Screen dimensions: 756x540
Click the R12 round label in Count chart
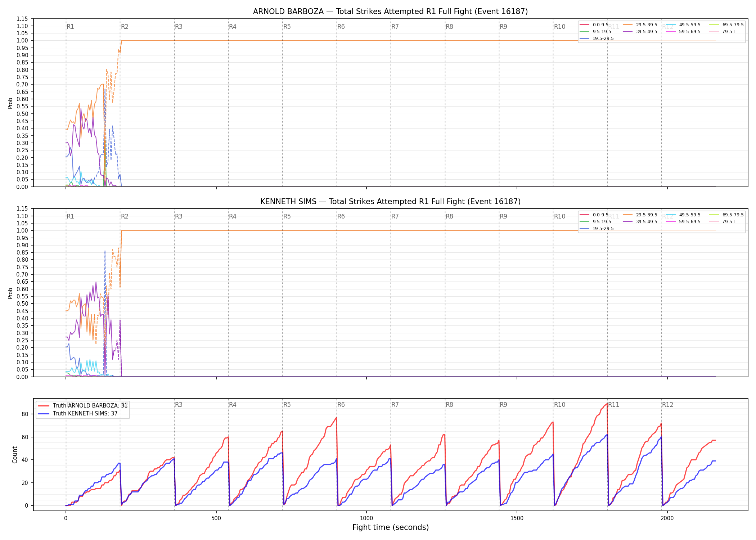pyautogui.click(x=667, y=405)
